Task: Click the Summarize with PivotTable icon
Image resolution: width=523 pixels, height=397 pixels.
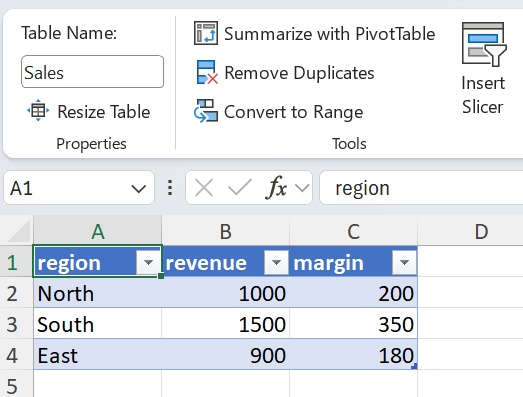Action: pyautogui.click(x=206, y=33)
